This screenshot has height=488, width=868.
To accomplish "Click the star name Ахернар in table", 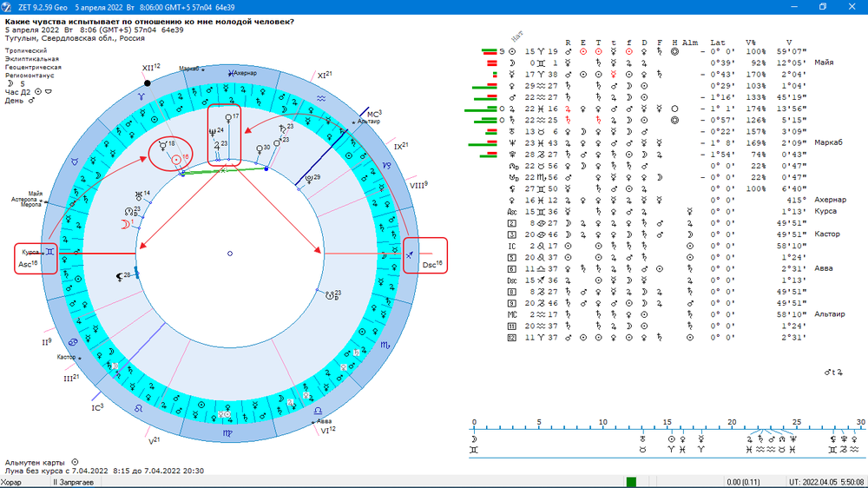I will 831,200.
